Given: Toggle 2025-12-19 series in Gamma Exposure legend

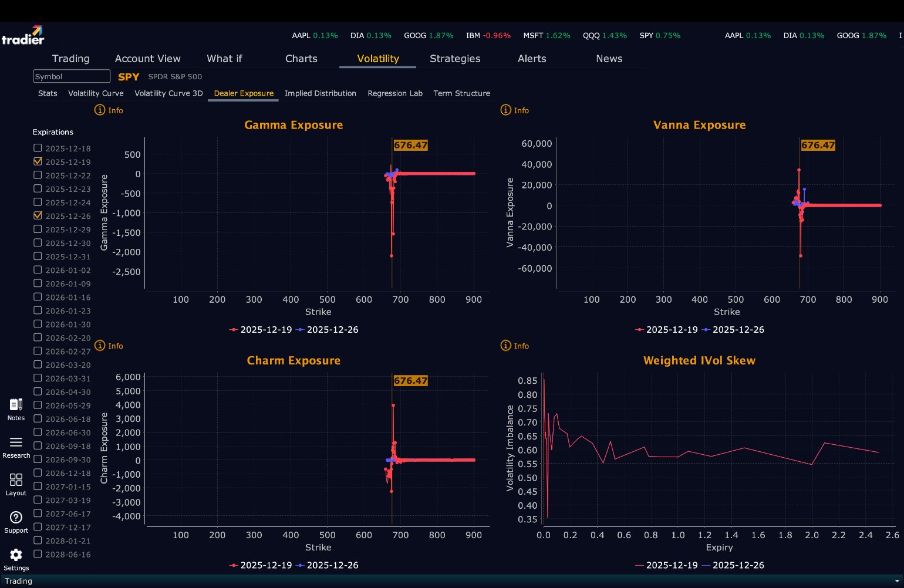Looking at the screenshot, I should [261, 330].
